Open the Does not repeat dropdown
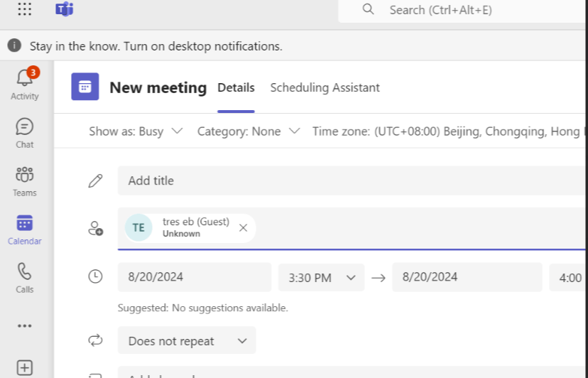The image size is (588, 378). pos(187,341)
